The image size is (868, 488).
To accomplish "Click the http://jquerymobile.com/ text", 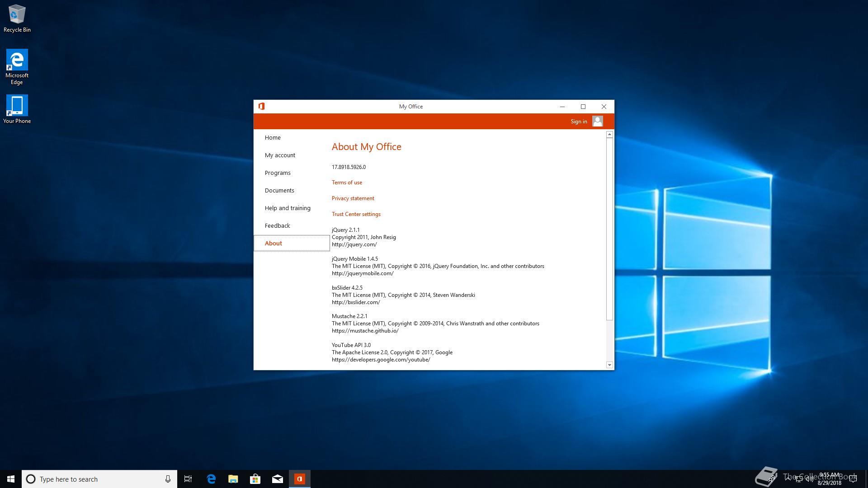I will point(363,273).
